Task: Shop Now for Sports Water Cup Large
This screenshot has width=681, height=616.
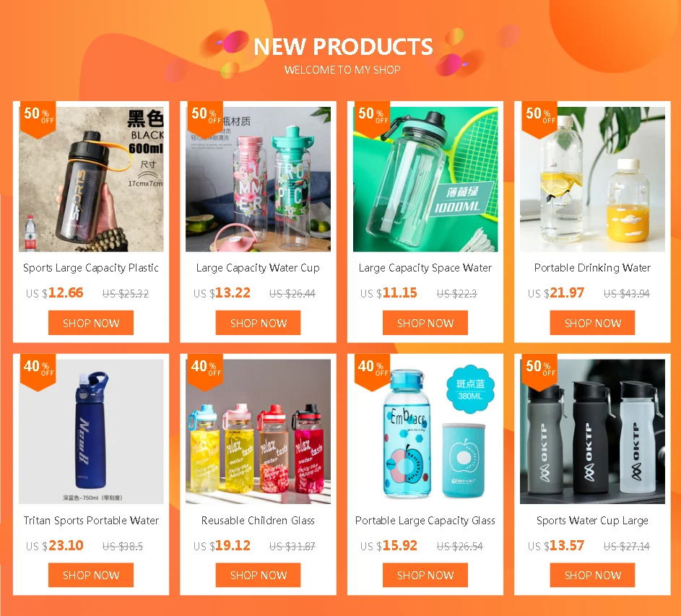Action: (592, 575)
